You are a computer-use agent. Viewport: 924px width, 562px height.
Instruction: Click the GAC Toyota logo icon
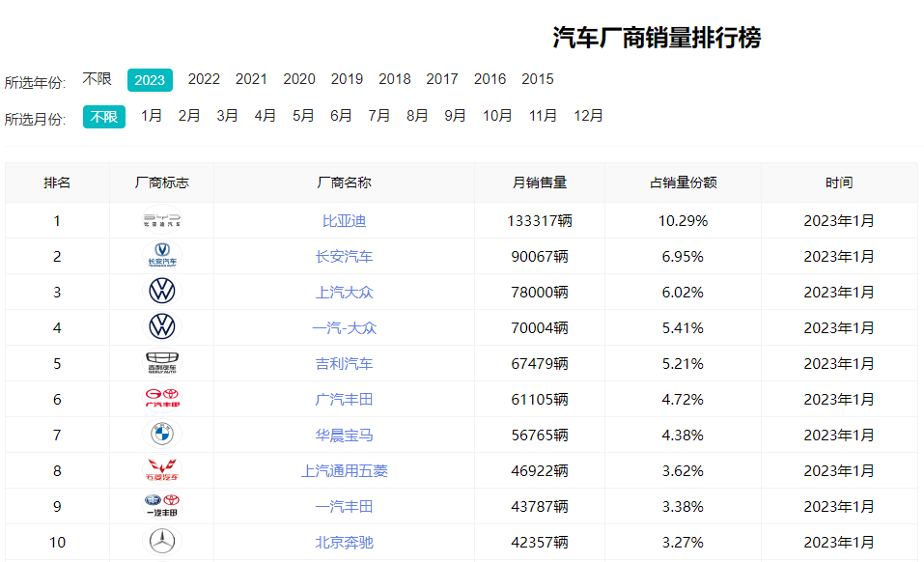[x=161, y=399]
